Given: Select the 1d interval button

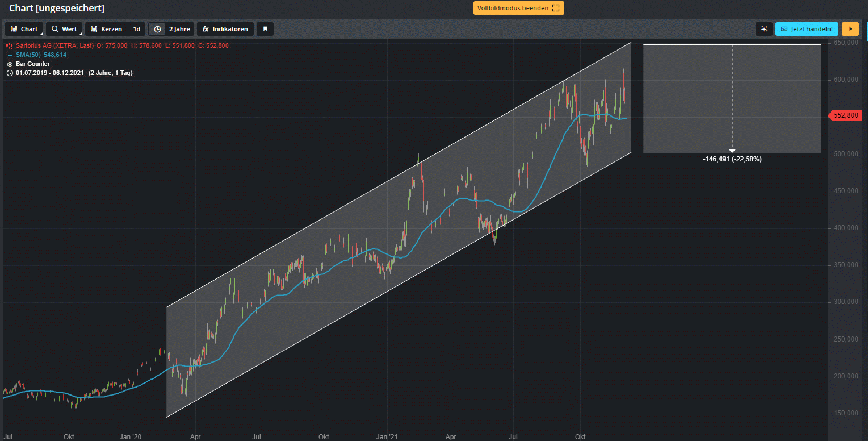Looking at the screenshot, I should pyautogui.click(x=137, y=29).
